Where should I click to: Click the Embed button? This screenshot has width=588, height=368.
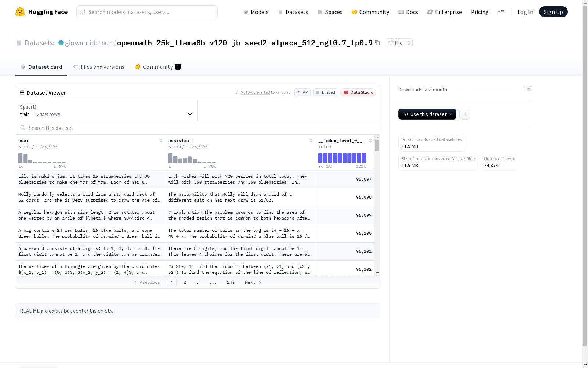(x=325, y=92)
